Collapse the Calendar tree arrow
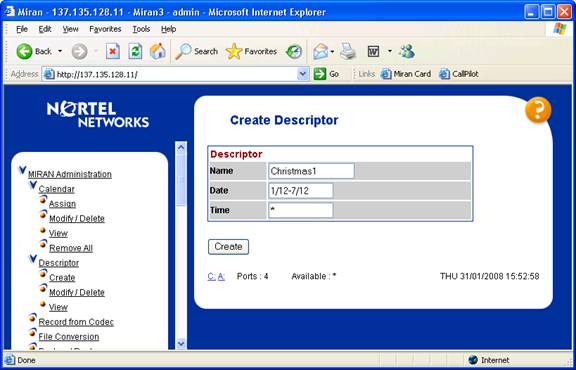The height and width of the screenshot is (370, 576). point(33,185)
